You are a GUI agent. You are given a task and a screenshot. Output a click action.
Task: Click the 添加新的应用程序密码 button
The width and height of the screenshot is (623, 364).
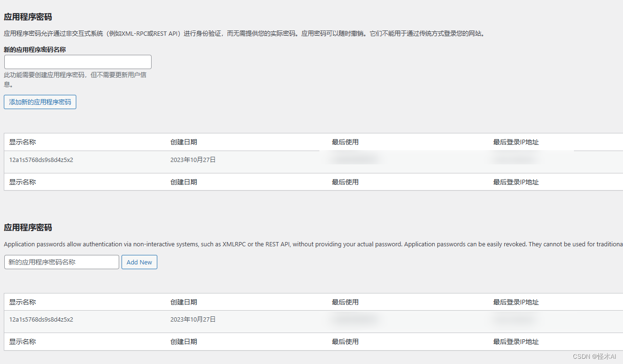40,102
